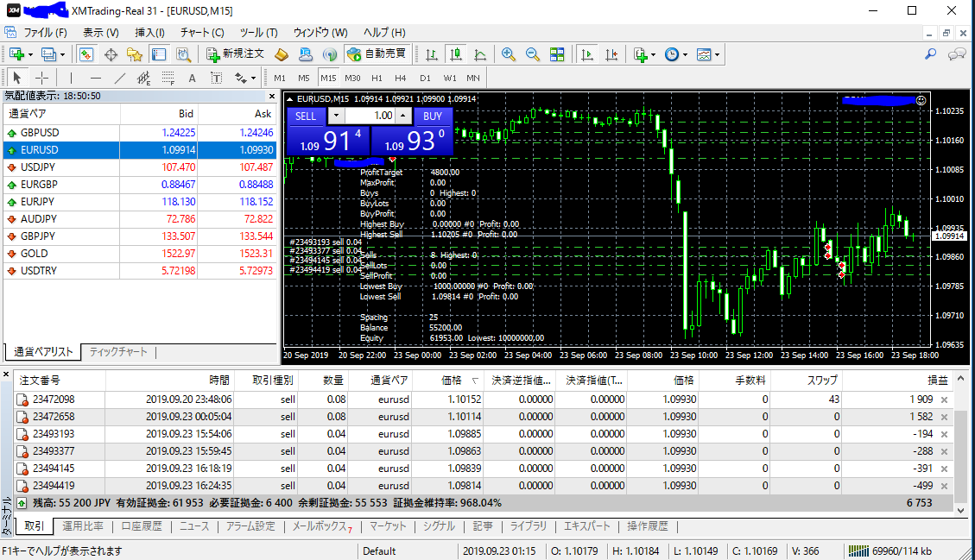Switch timeframe to M5
975x560 pixels.
pyautogui.click(x=303, y=78)
